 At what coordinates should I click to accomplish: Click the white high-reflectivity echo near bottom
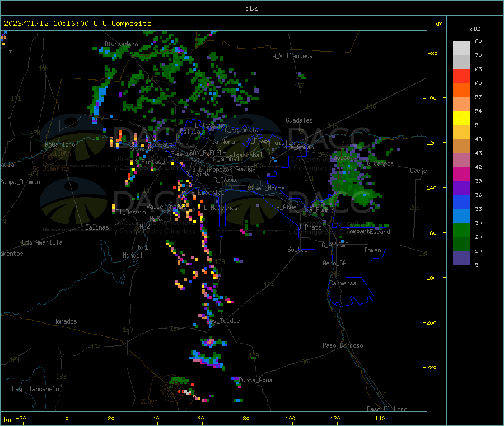(x=188, y=392)
